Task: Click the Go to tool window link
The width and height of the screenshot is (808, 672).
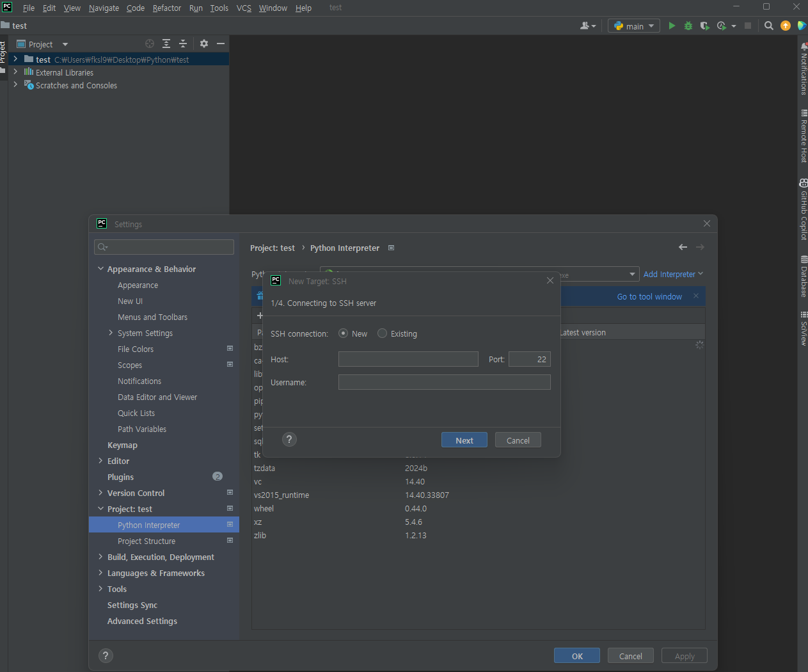Action: pos(649,296)
